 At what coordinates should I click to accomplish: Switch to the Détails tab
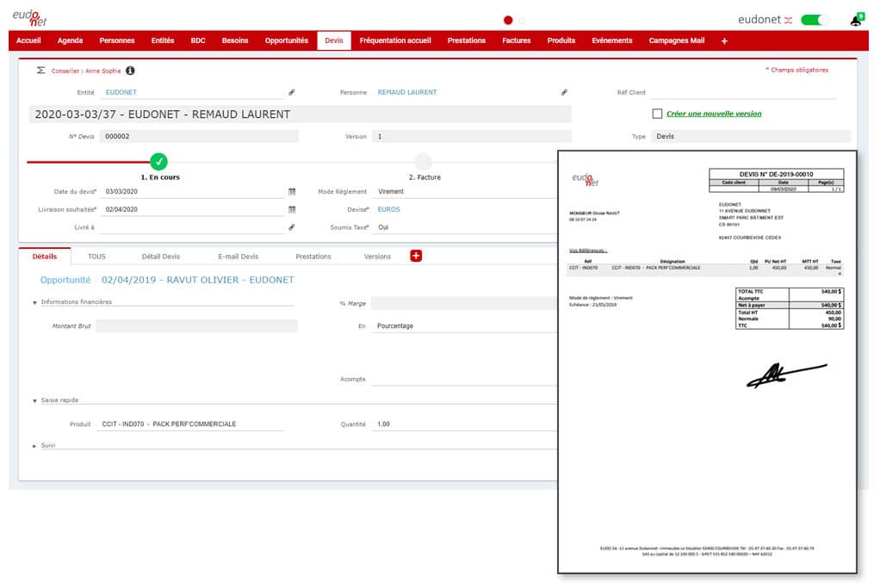(x=44, y=257)
